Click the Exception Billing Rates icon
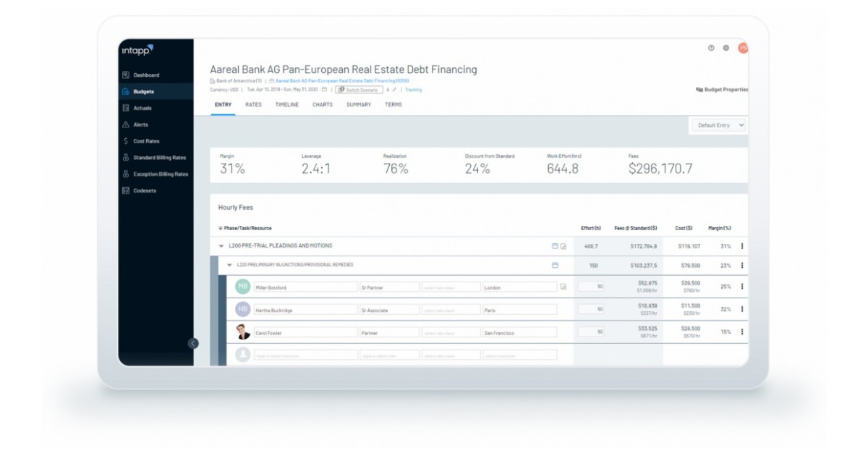 (x=125, y=174)
